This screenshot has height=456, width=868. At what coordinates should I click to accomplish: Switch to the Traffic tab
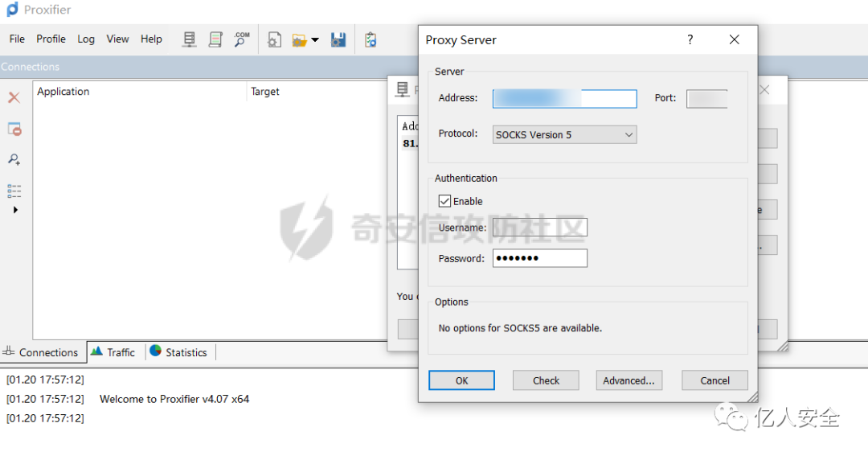(x=116, y=352)
